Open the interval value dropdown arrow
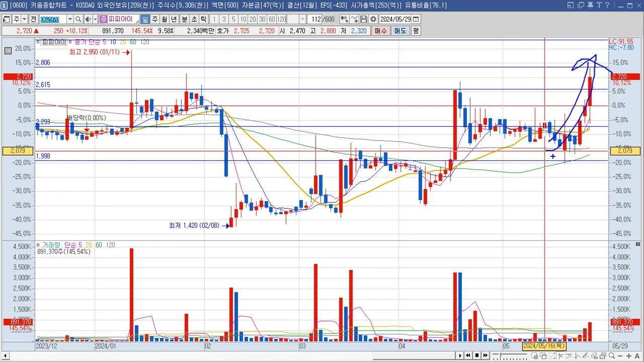644x362 pixels. (x=303, y=19)
